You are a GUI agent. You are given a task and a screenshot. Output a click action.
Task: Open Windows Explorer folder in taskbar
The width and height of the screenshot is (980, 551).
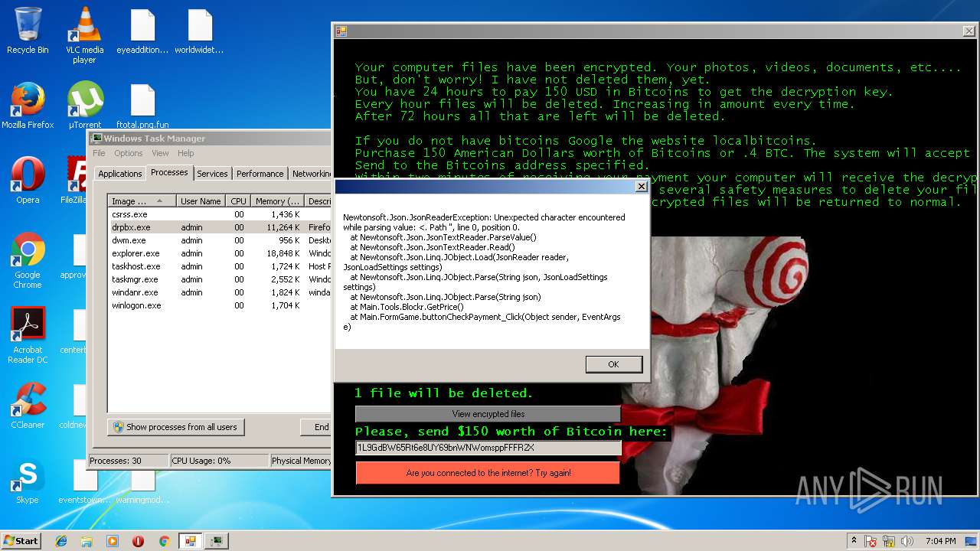tap(87, 541)
